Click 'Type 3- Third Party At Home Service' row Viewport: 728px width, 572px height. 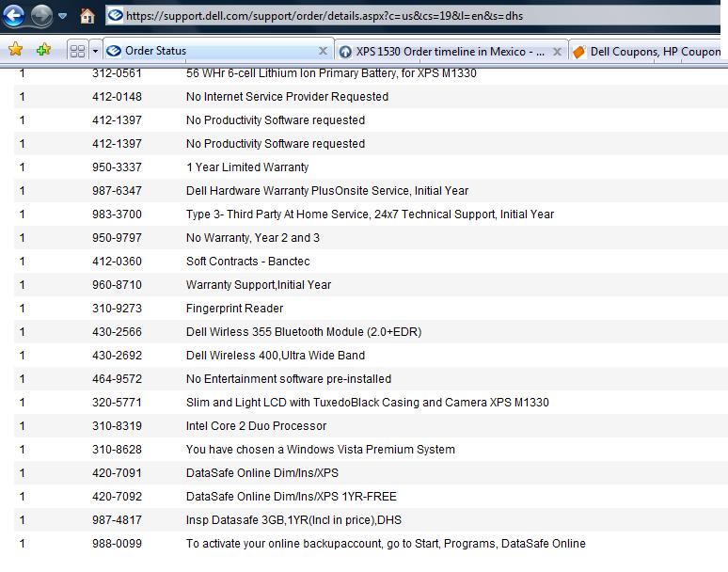371,214
